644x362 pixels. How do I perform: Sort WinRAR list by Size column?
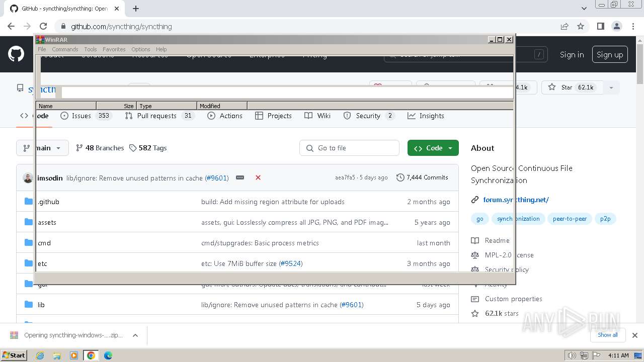(x=116, y=106)
